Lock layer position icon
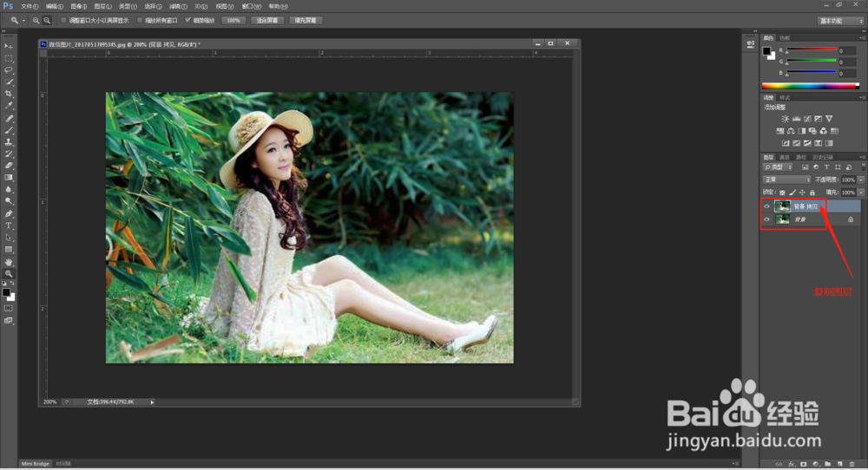The image size is (868, 470). pos(802,193)
